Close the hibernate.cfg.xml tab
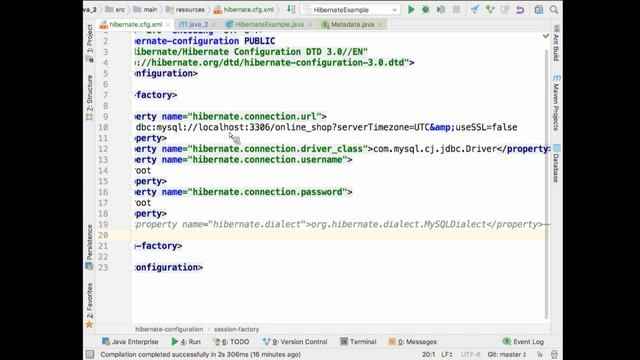 pos(168,25)
